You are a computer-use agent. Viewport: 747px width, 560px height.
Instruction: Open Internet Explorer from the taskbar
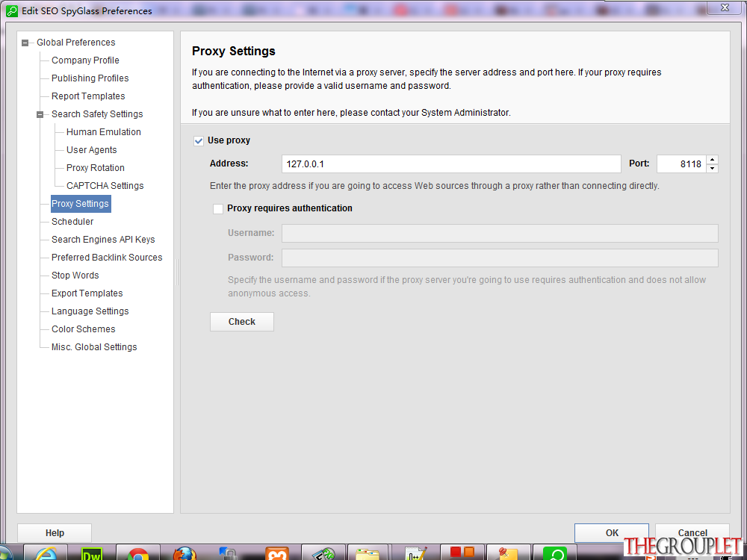point(46,554)
